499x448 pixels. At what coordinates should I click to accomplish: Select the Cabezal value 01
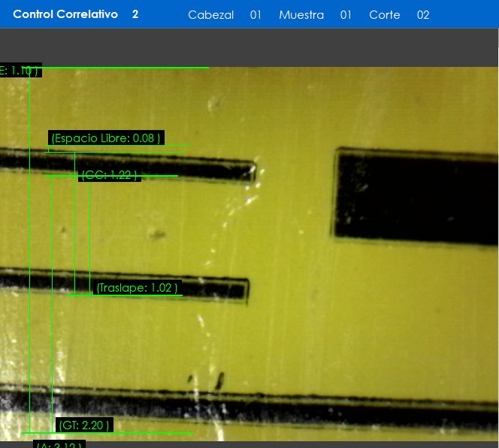[256, 15]
